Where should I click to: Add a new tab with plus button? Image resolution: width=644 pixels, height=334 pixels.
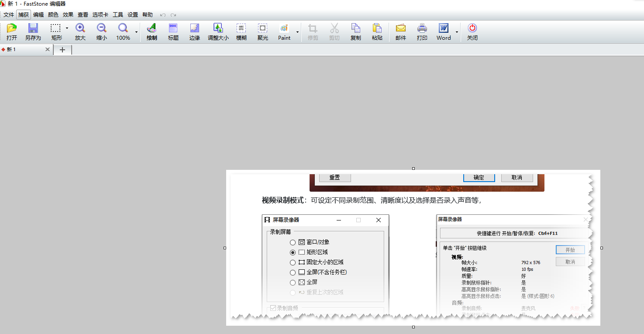tap(62, 50)
